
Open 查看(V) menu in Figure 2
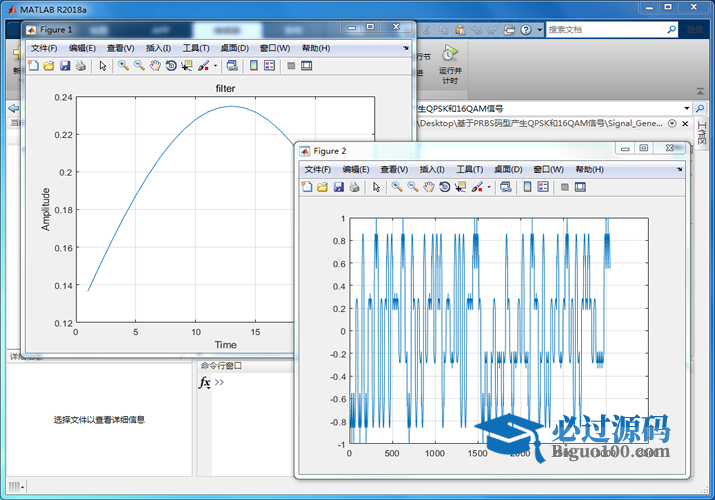pos(394,170)
